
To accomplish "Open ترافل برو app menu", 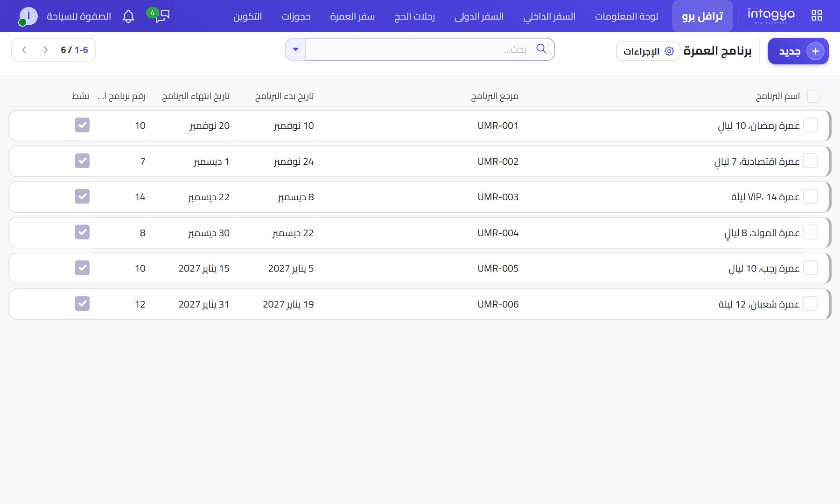I will [x=702, y=16].
